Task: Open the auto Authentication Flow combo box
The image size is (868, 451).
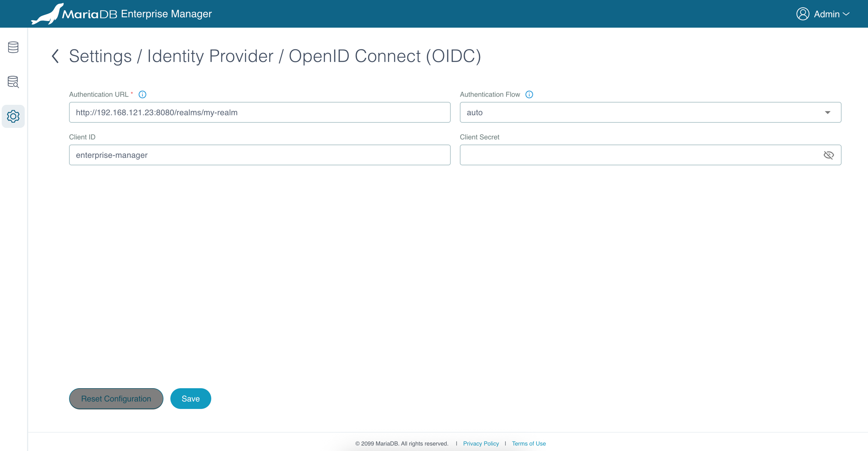Action: click(x=644, y=112)
